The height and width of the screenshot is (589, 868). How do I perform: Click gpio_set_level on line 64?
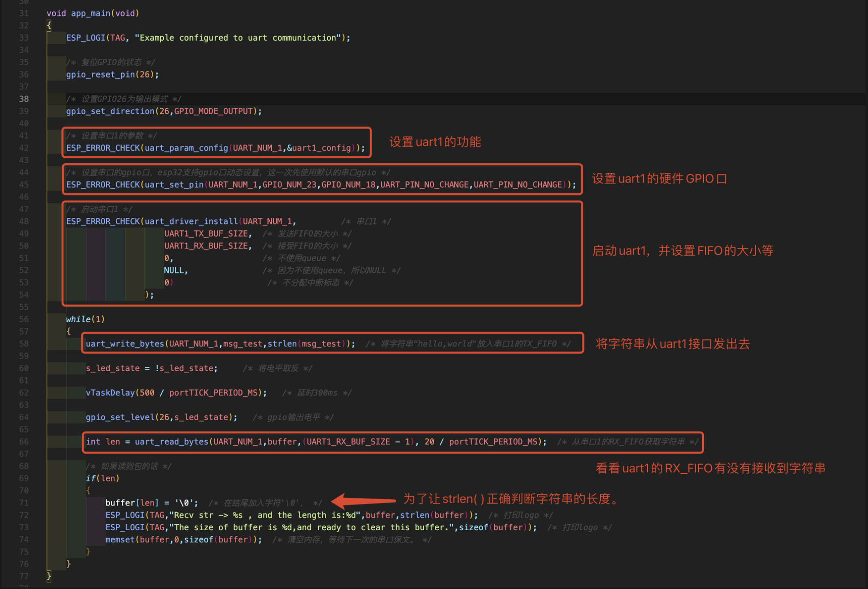tap(120, 418)
